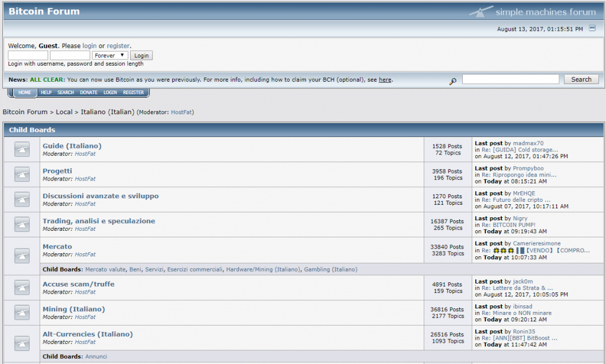606x364 pixels.
Task: Open the Mercato board
Action: pos(57,247)
